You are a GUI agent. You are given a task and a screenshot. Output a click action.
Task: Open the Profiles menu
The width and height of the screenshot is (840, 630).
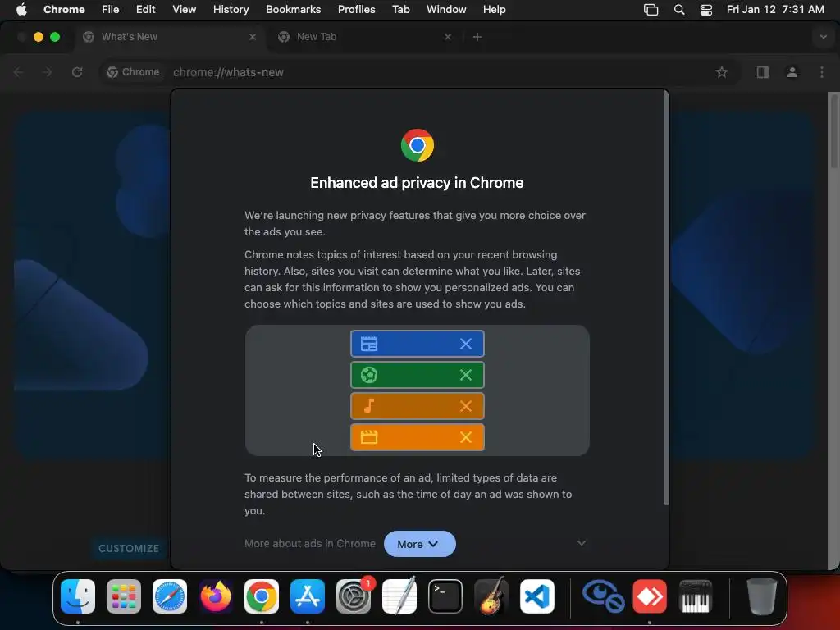coord(357,10)
